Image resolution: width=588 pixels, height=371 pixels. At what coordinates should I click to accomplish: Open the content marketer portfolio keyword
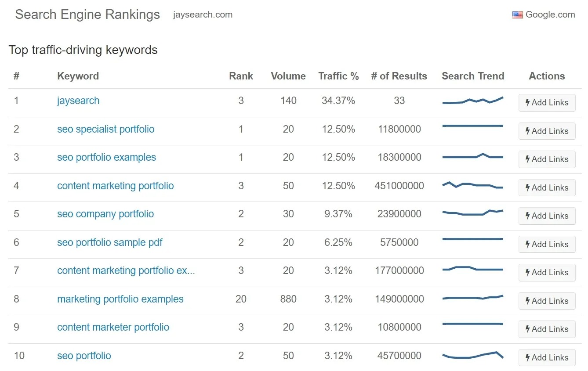point(113,327)
